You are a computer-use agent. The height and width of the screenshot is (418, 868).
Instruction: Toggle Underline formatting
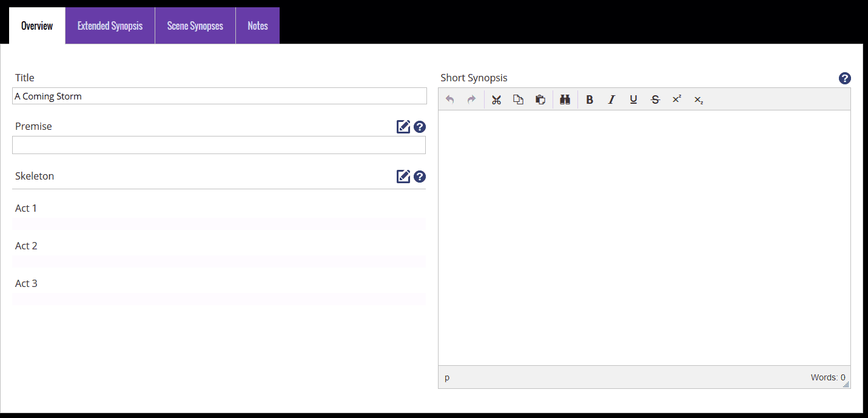tap(633, 99)
